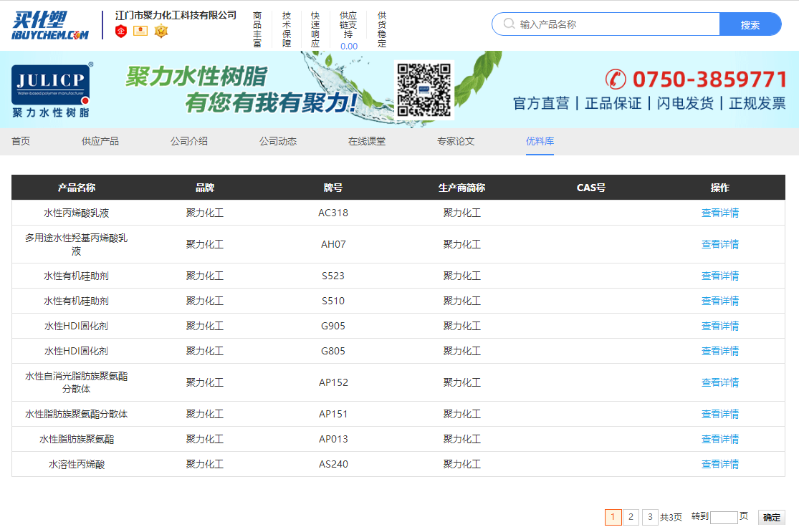
Task: Open the 公司动态 tab
Action: pos(278,141)
